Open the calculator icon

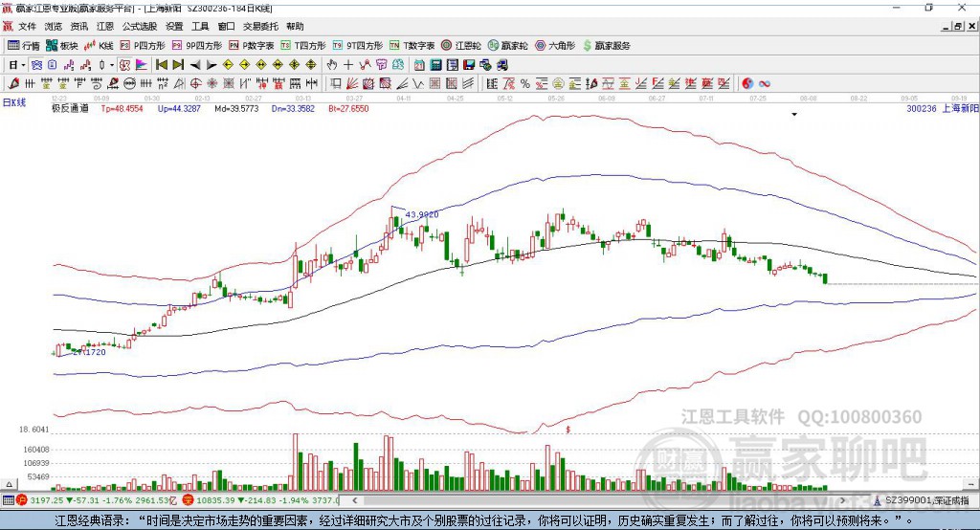pos(435,65)
